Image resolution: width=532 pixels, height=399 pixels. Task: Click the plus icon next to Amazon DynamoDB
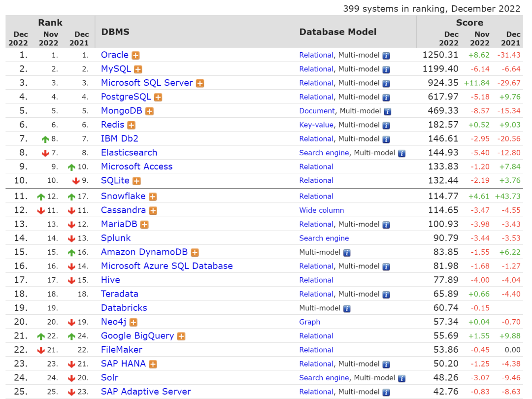pos(195,252)
